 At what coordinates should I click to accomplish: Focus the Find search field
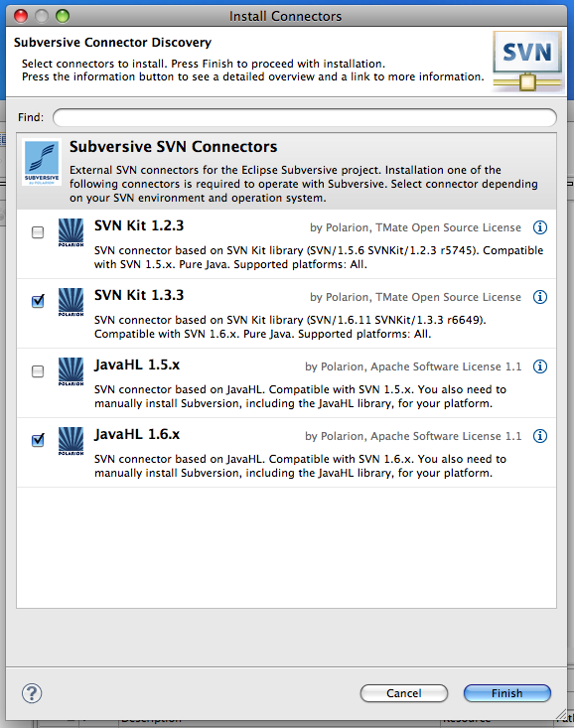tap(305, 117)
